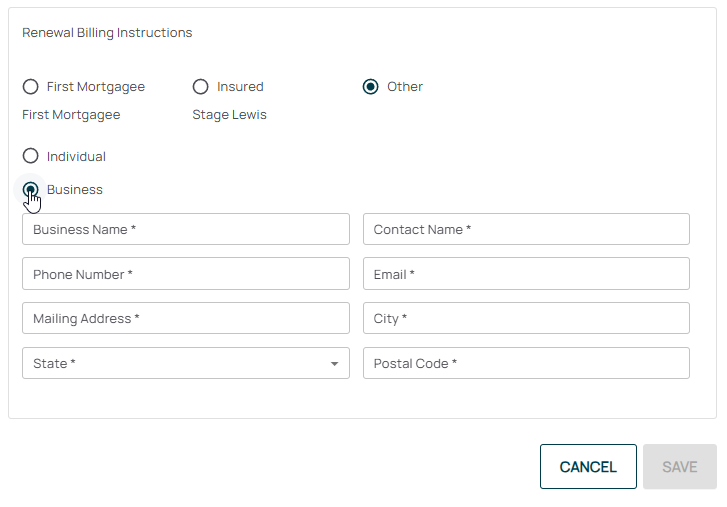This screenshot has height=507, width=727.
Task: Choose the Other billing radio option
Action: click(370, 87)
